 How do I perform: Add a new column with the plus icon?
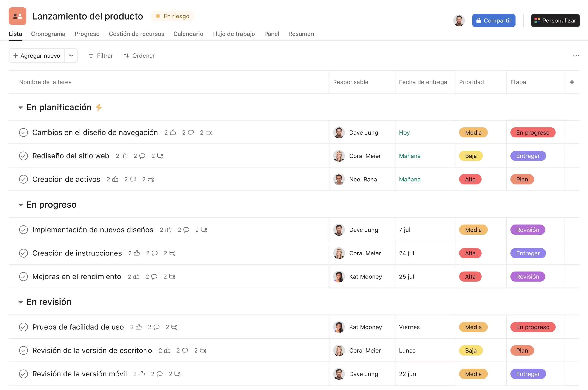[x=572, y=82]
